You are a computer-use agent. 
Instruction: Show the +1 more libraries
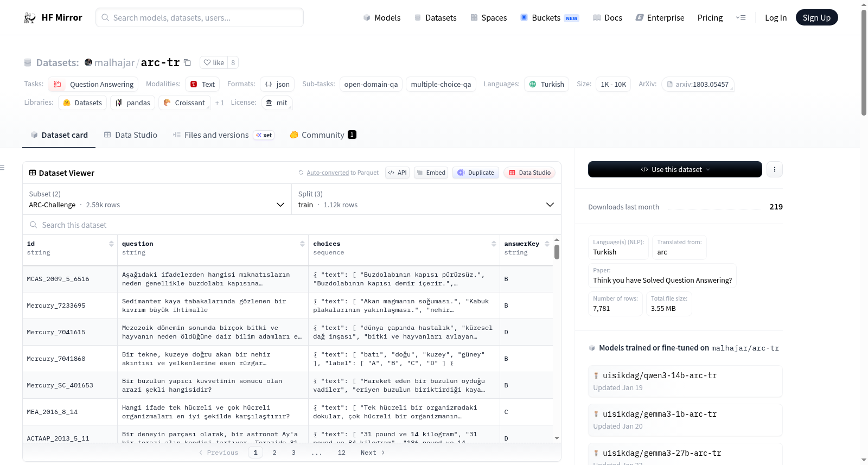(220, 103)
